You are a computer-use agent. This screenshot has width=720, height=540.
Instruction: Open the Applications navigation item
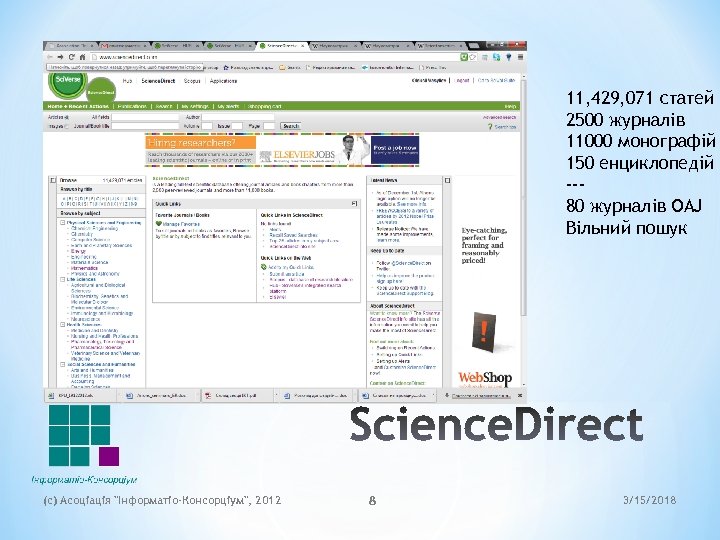click(x=223, y=81)
